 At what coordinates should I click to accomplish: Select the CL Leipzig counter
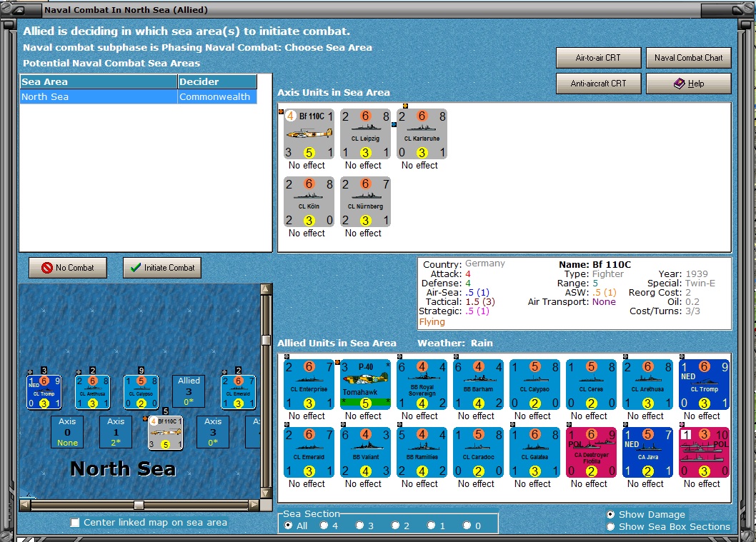pos(365,134)
